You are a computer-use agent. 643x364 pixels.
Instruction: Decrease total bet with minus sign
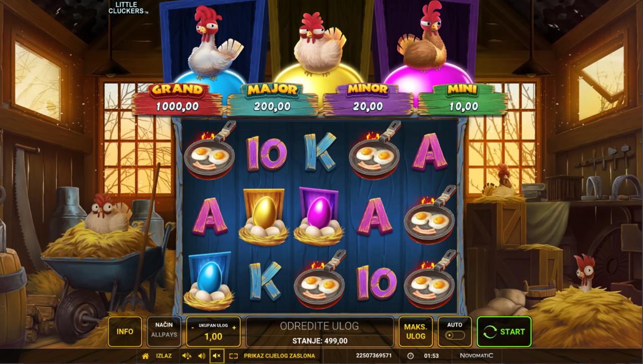[193, 327]
